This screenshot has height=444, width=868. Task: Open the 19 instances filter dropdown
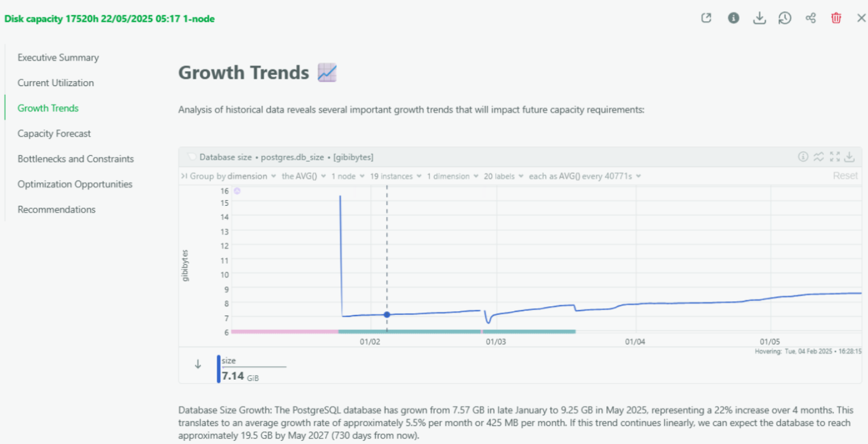(396, 176)
